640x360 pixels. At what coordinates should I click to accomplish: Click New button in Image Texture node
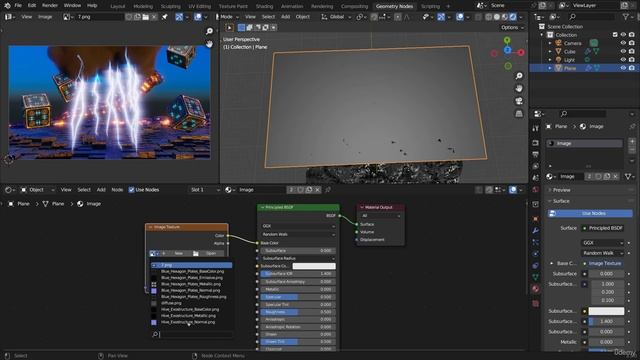click(x=179, y=253)
